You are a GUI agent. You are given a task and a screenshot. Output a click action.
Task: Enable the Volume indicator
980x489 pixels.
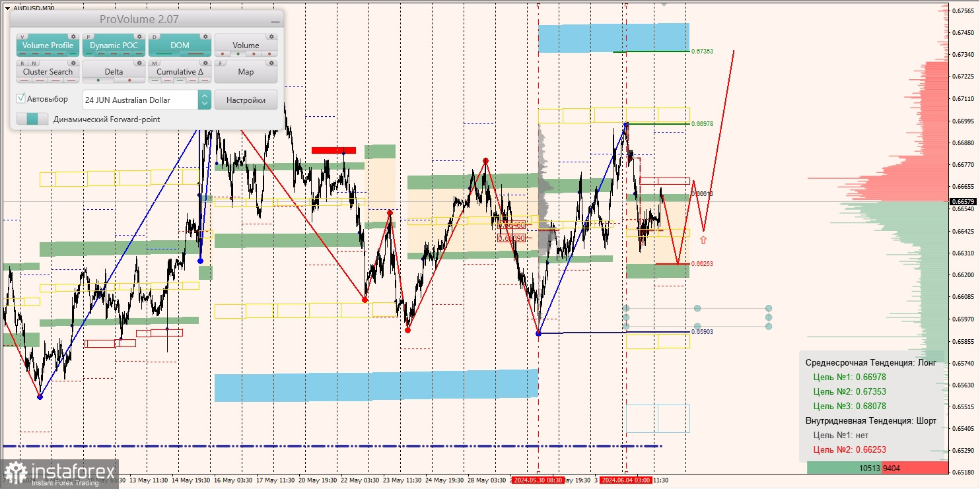(246, 46)
